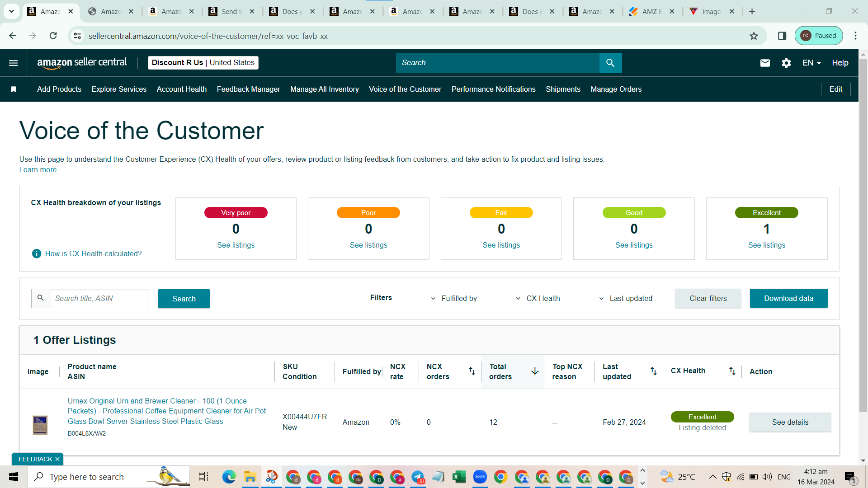The height and width of the screenshot is (488, 868).
Task: Open Add Products menu item
Action: pos(59,89)
